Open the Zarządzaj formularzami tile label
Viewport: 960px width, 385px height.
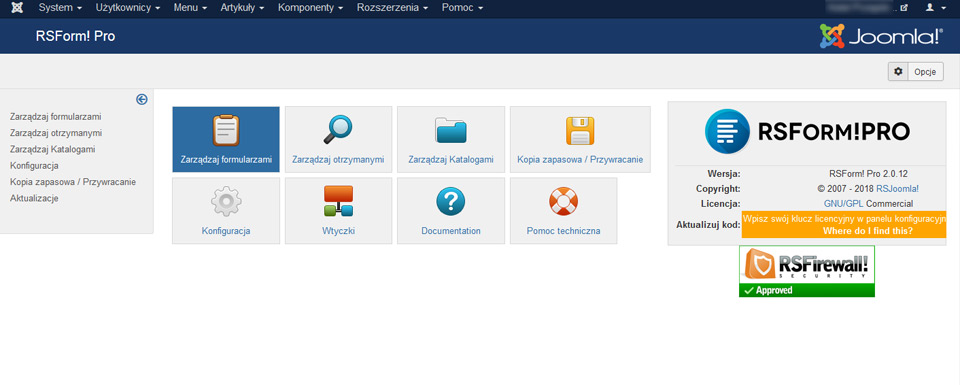(226, 160)
